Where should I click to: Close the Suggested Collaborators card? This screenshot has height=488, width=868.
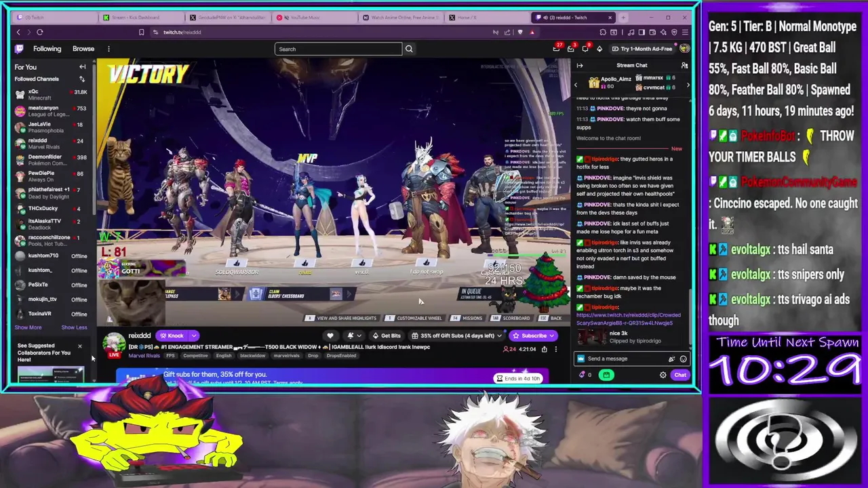pyautogui.click(x=79, y=346)
